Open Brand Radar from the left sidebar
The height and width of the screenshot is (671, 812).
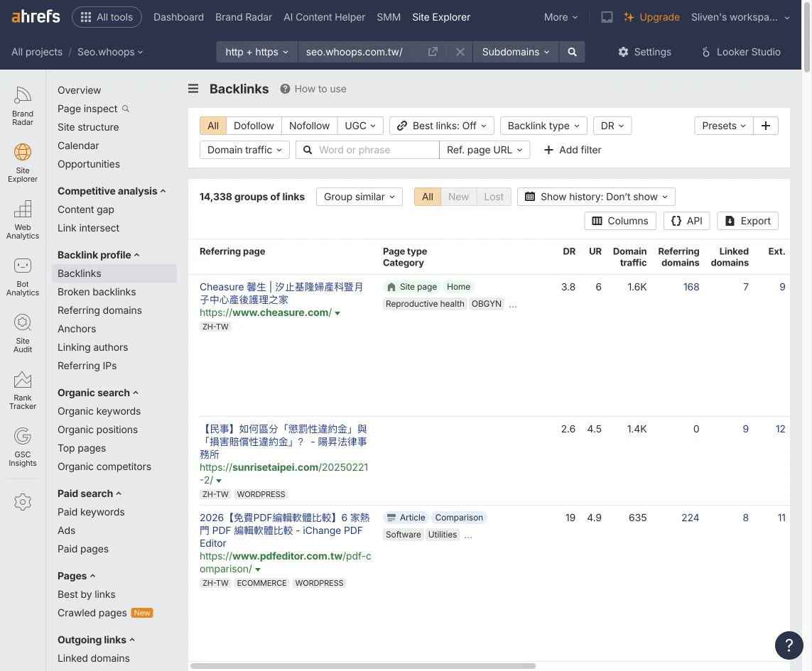coord(23,106)
